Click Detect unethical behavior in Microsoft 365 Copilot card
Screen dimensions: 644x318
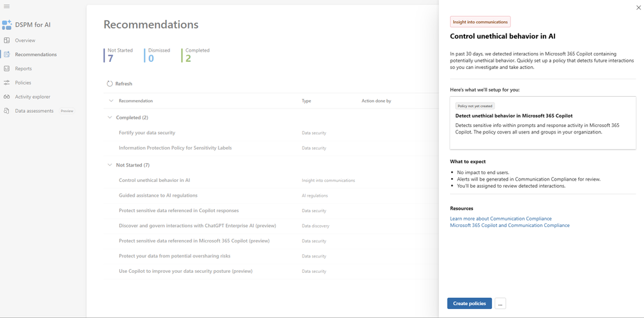point(543,123)
